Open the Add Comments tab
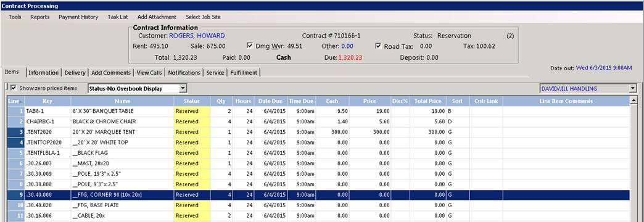This screenshot has height=222, width=644. [x=111, y=73]
